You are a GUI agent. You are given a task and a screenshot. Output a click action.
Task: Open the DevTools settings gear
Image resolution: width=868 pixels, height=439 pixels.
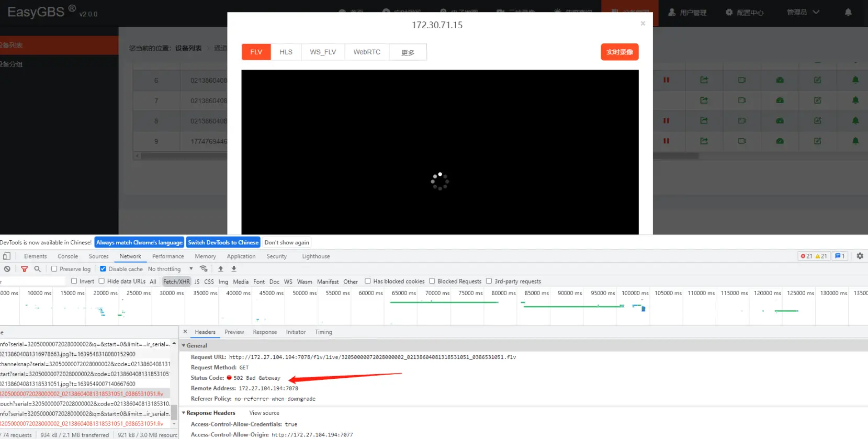(x=860, y=256)
